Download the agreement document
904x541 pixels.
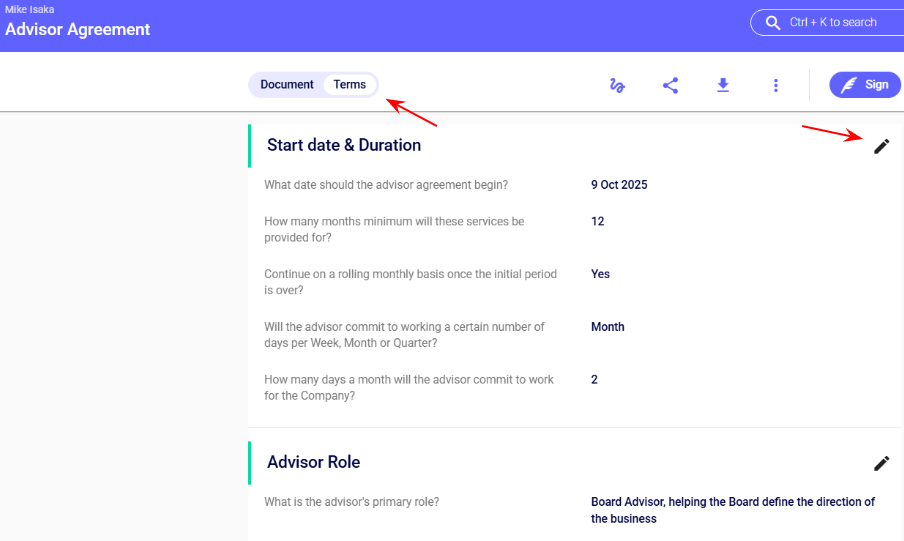(723, 86)
